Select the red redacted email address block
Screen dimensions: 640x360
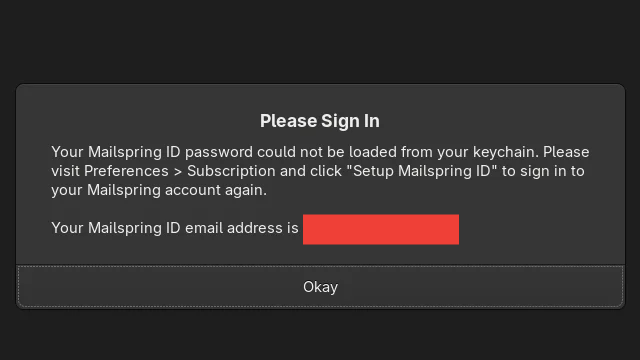click(x=381, y=229)
